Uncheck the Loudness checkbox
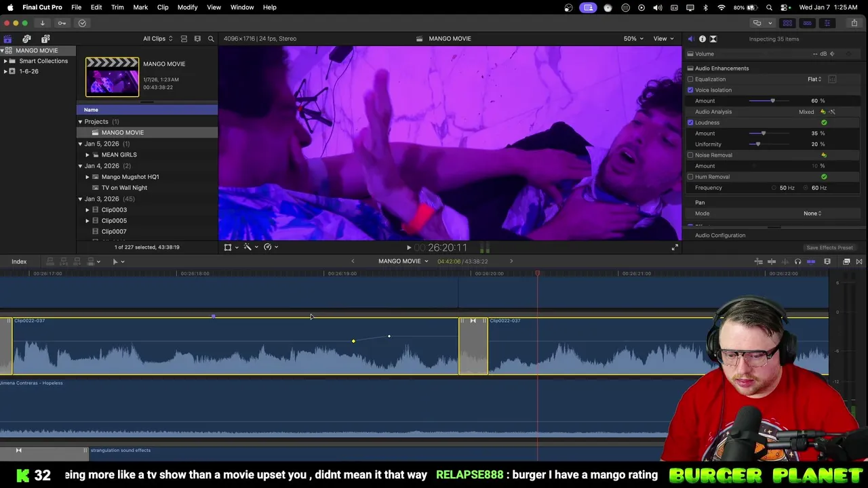Screen dimensions: 868x488 click(690, 123)
